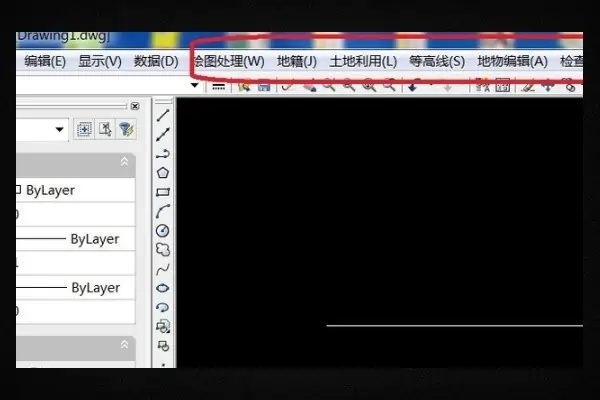
Task: Click the Drawing1.dwg title text
Action: tap(63, 37)
